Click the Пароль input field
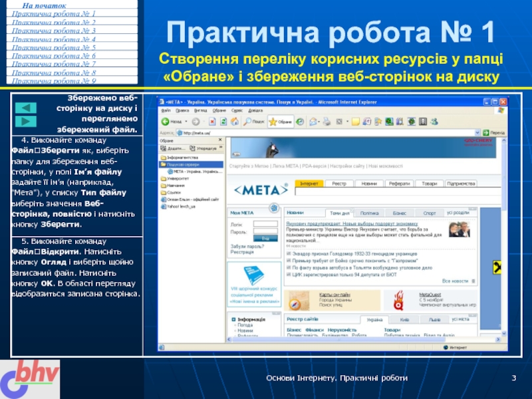The image size is (532, 399). (265, 231)
